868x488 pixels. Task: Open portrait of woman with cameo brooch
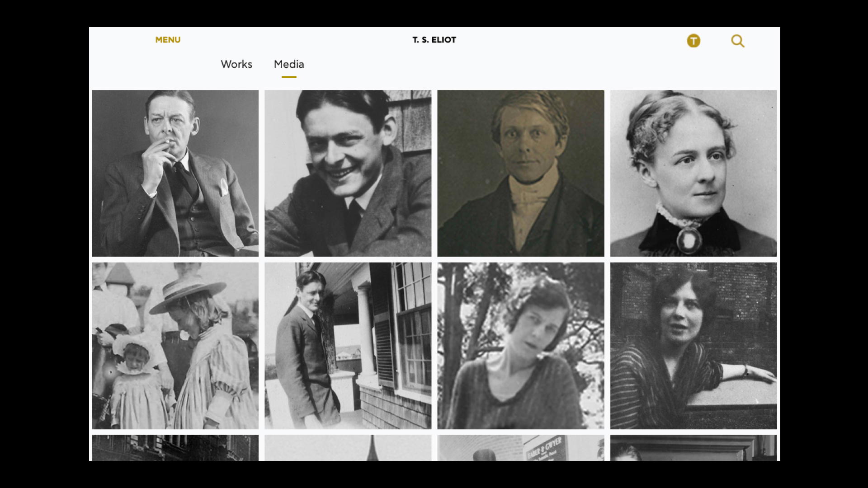pos(693,173)
